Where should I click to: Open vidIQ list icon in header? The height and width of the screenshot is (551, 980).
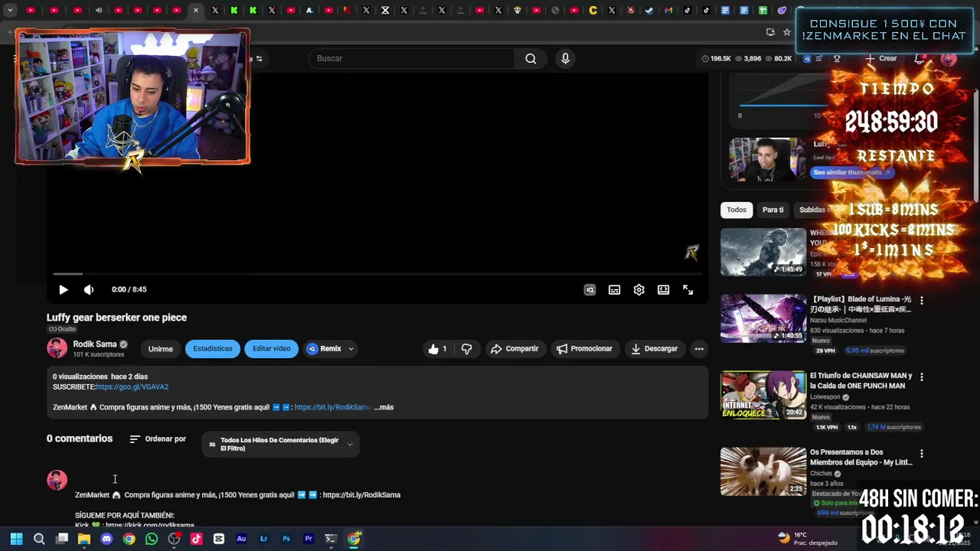pyautogui.click(x=819, y=58)
